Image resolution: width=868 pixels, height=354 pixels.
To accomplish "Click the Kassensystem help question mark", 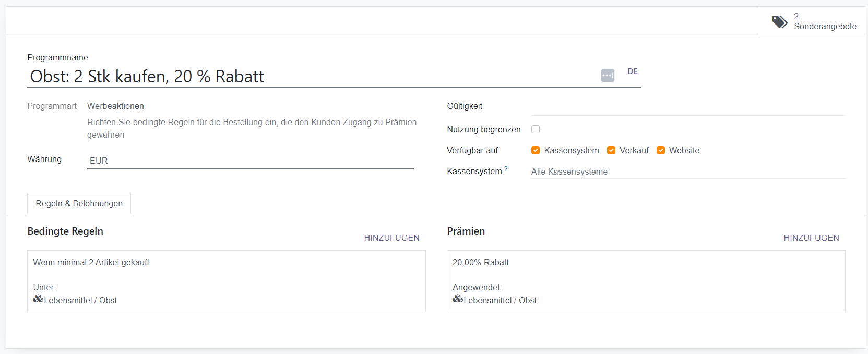I will 506,168.
